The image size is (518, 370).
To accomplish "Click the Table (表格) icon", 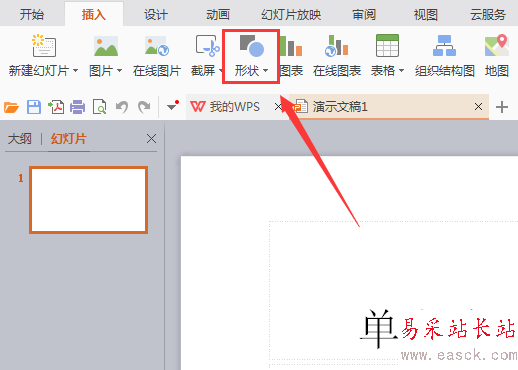I will [387, 45].
